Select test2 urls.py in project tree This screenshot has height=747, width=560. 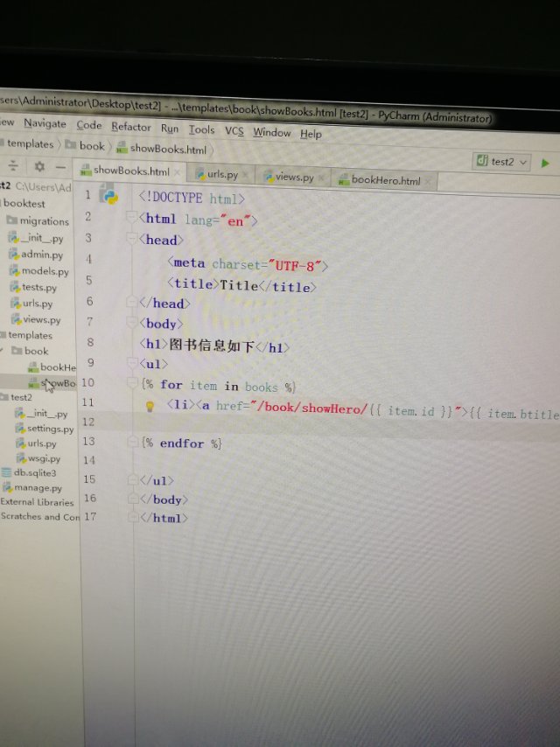[x=36, y=443]
